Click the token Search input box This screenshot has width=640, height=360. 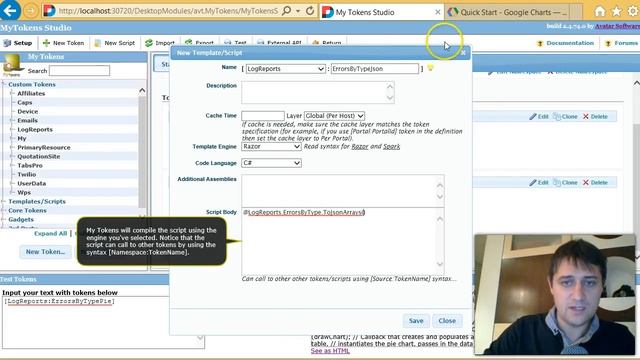coord(79,71)
